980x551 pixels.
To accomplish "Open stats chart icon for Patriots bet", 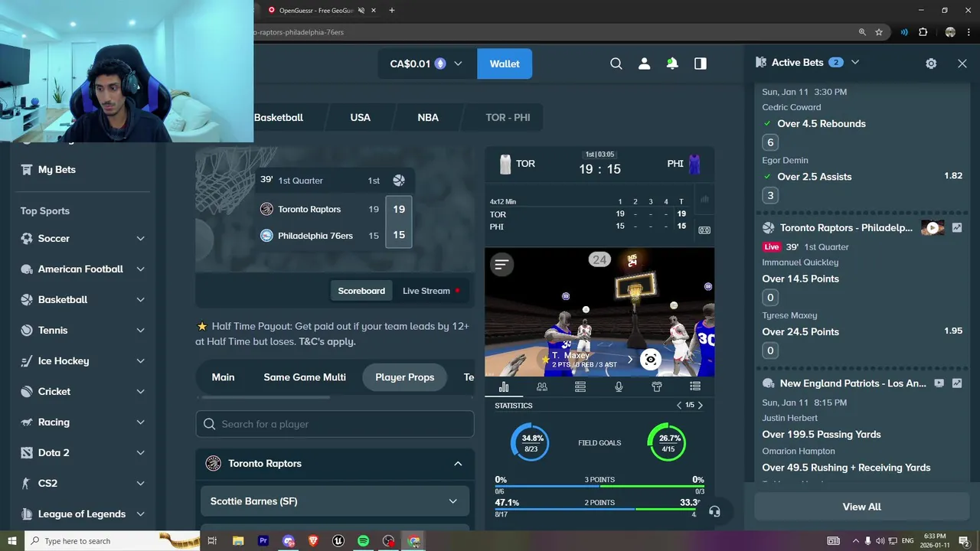I will point(957,383).
